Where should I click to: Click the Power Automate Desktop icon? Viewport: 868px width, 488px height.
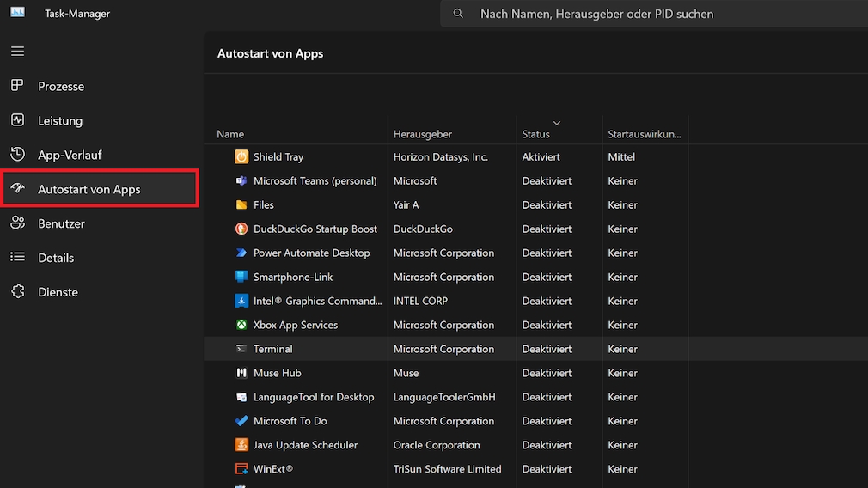pyautogui.click(x=241, y=253)
